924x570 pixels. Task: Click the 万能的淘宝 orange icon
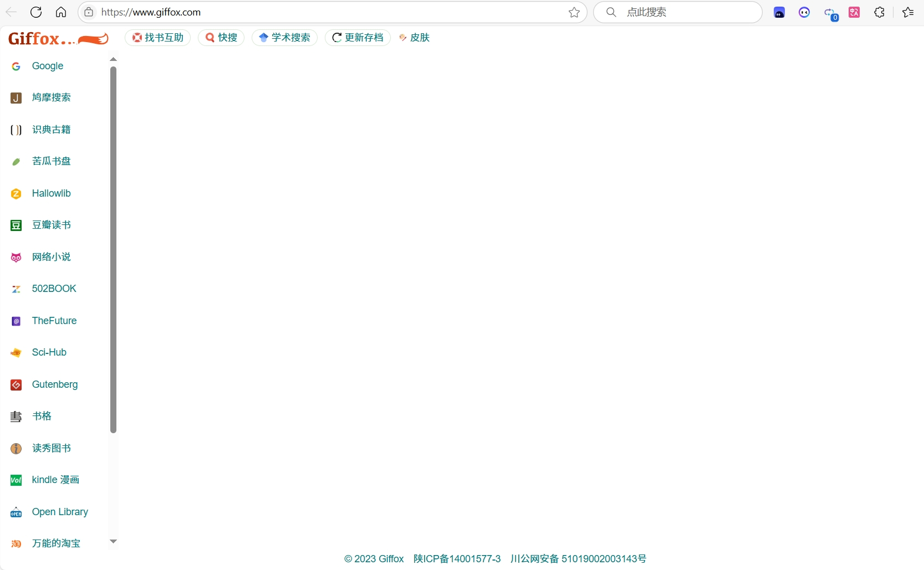tap(16, 544)
